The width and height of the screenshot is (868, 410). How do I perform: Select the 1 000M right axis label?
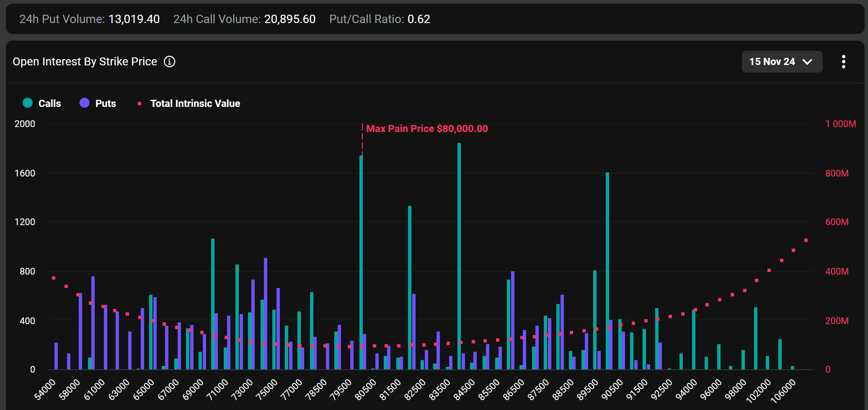click(840, 124)
